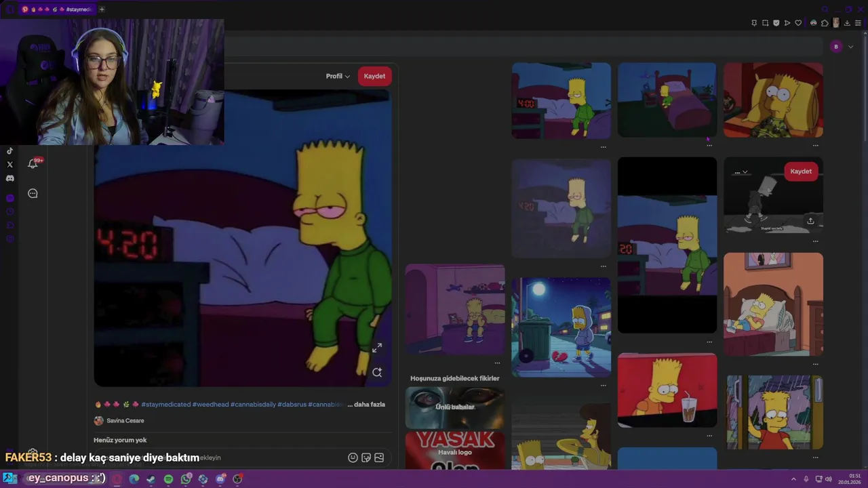
Task: Open the Bart with iced coffee pin
Action: click(x=667, y=390)
